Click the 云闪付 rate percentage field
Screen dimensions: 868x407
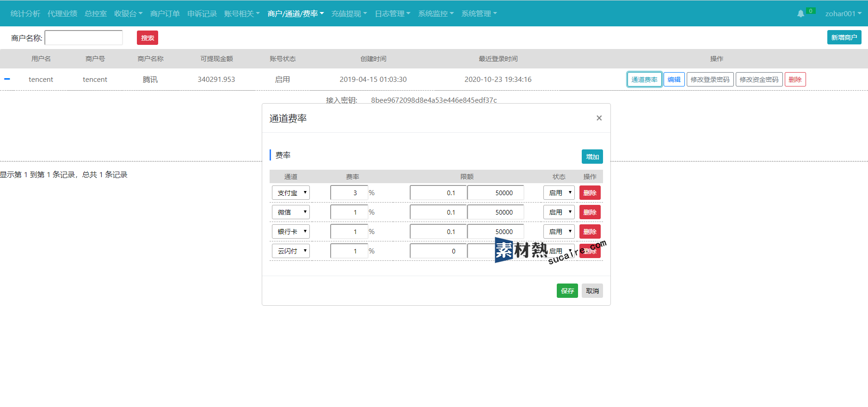click(x=349, y=251)
